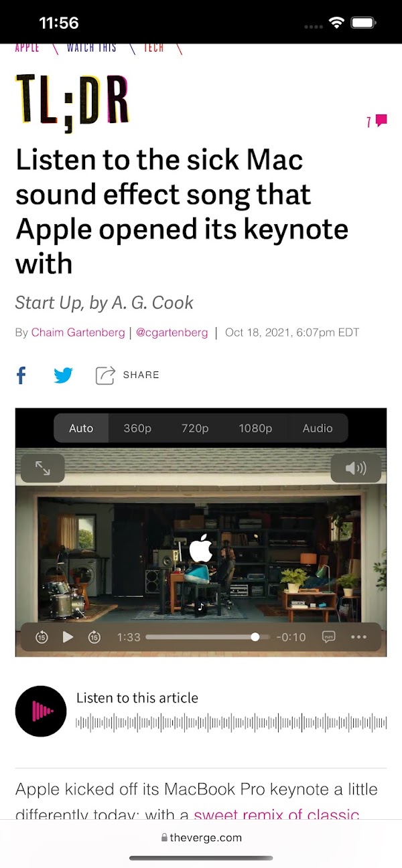Mute the video with speaker icon

356,468
